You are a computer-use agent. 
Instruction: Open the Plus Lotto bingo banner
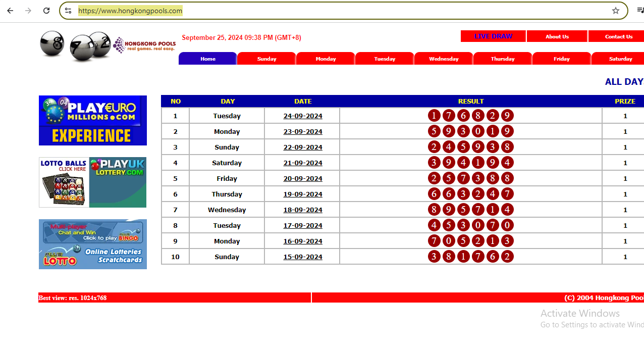(93, 244)
